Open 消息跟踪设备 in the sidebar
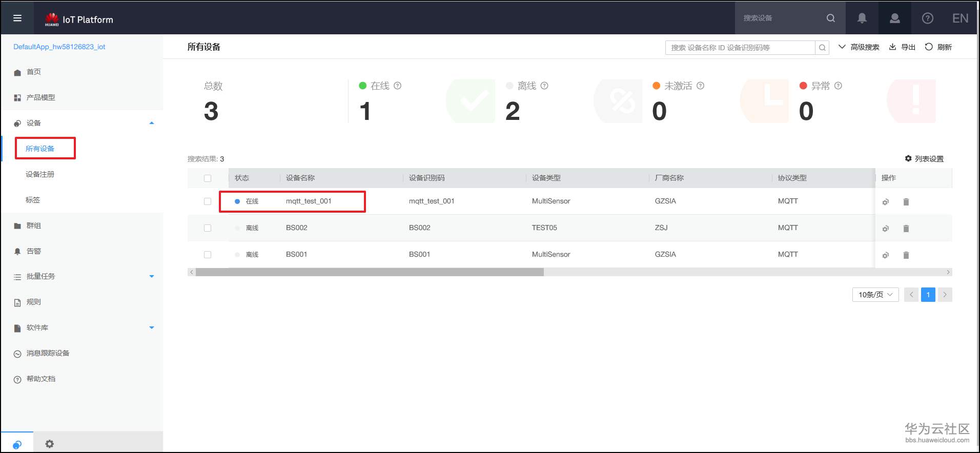The height and width of the screenshot is (453, 980). click(48, 353)
